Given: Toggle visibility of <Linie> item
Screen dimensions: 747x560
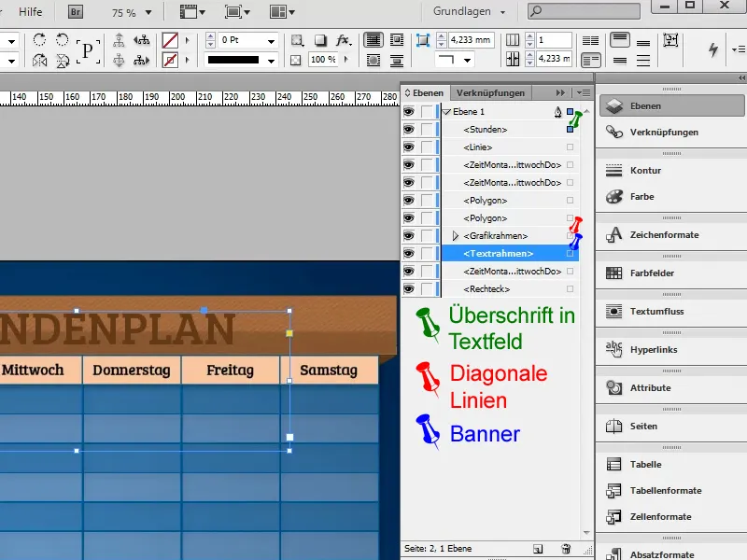Looking at the screenshot, I should point(409,147).
